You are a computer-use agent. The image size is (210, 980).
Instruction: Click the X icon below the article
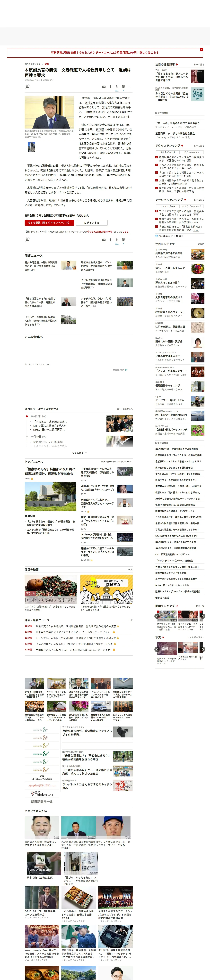tap(117, 240)
